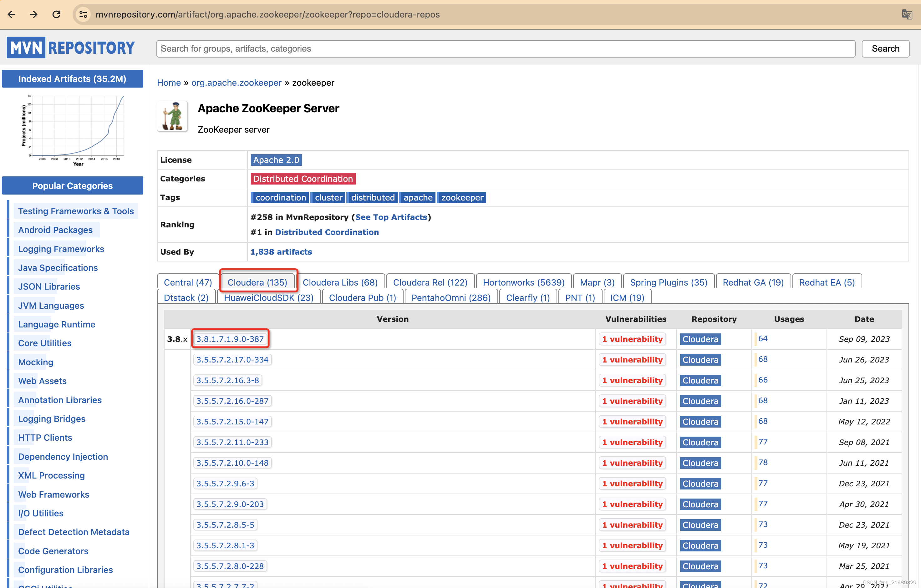Click the Apache 2.0 license badge
Image resolution: width=921 pixels, height=588 pixels.
click(276, 160)
